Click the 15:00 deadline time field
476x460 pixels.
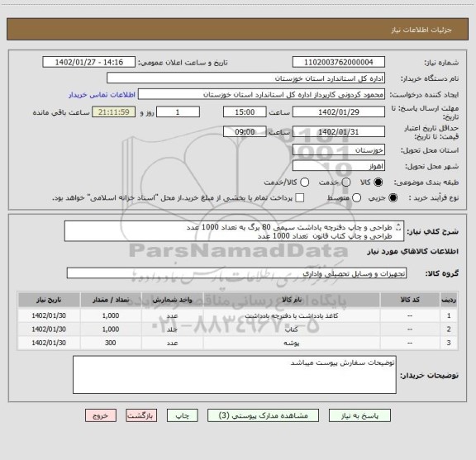click(x=245, y=112)
